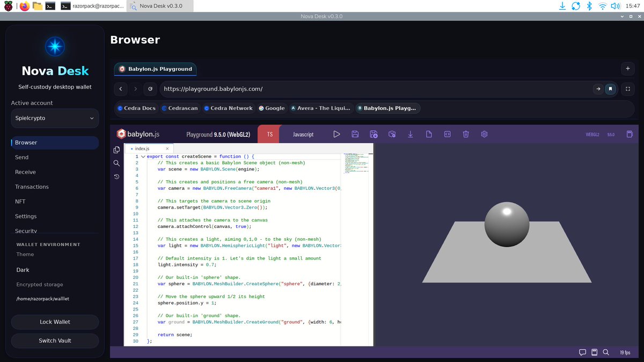
Task: Click the fullscreen expand icon beside the URL bar
Action: 628,89
